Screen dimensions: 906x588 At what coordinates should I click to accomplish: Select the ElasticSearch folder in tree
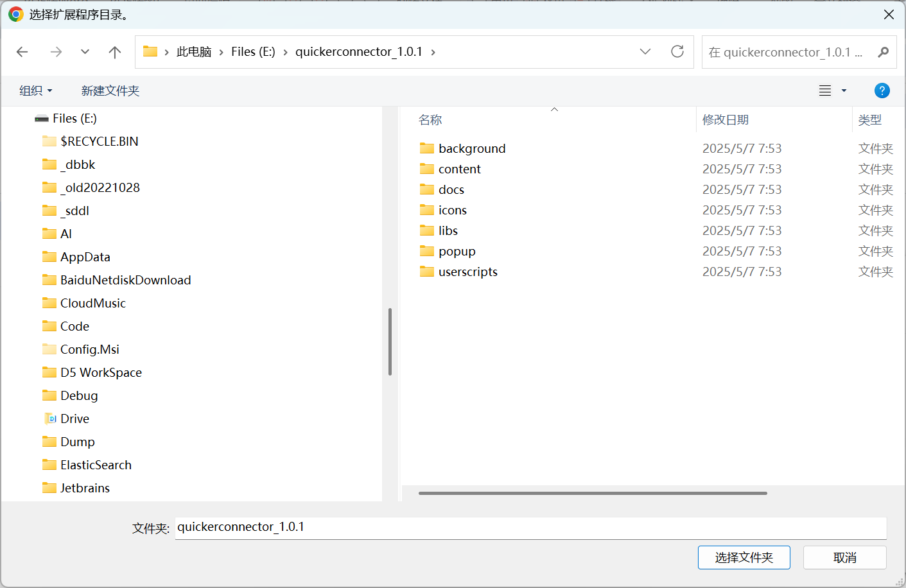(x=96, y=465)
